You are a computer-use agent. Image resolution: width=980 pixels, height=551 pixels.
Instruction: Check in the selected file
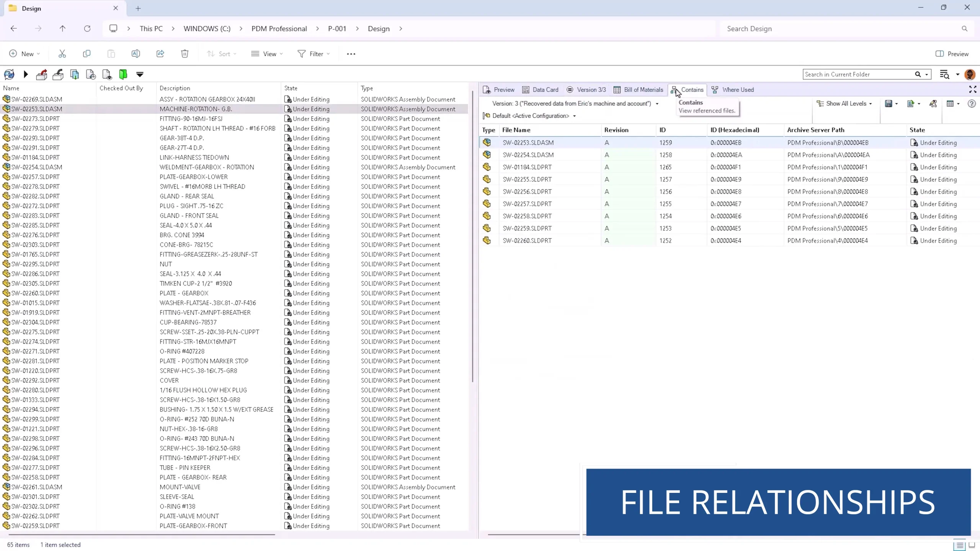coord(58,74)
